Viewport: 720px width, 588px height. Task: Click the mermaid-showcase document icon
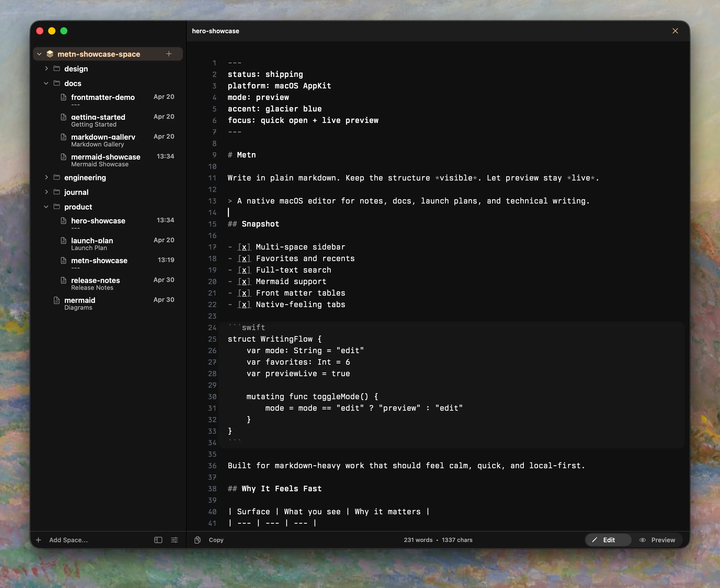coord(63,157)
